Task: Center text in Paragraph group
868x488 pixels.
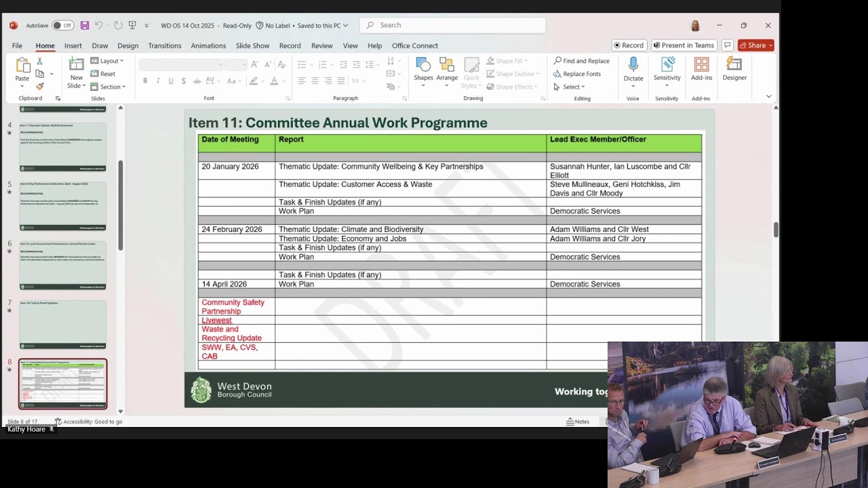Action: 315,81
